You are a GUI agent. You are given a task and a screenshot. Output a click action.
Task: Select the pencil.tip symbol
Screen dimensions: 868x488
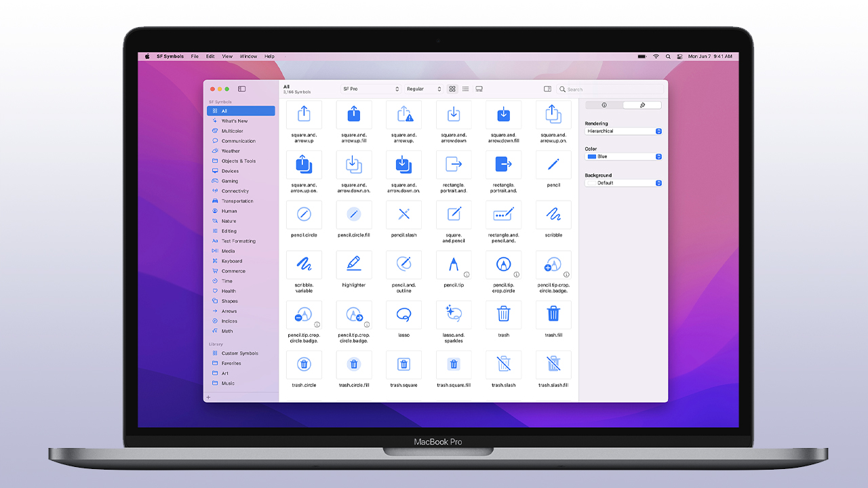[x=454, y=265]
